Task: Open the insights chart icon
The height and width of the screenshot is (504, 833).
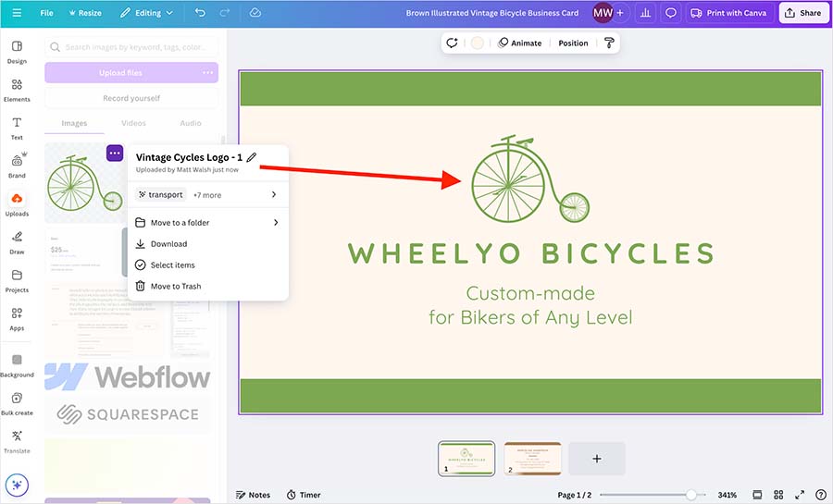Action: tap(645, 13)
